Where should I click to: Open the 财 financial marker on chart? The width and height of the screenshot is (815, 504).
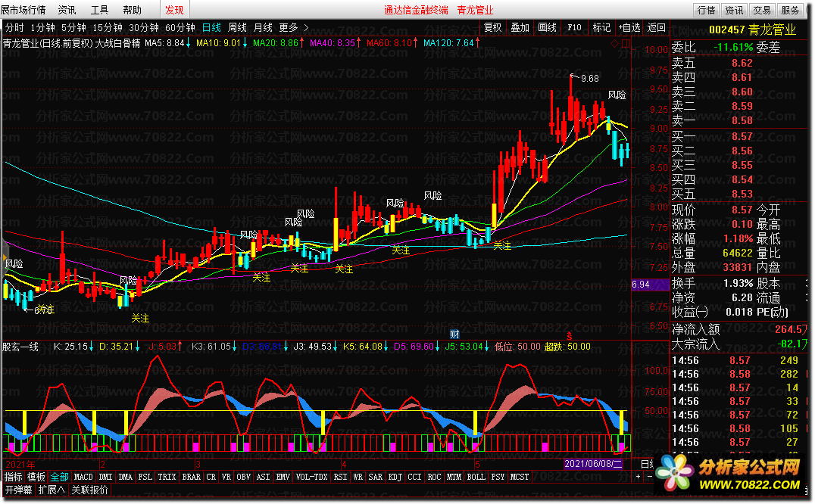point(454,334)
